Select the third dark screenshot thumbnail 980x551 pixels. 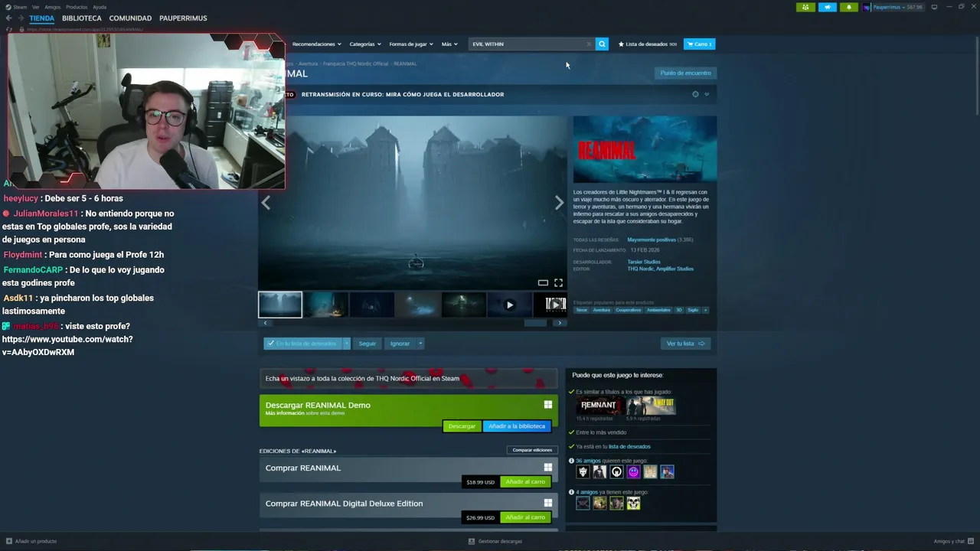click(372, 305)
